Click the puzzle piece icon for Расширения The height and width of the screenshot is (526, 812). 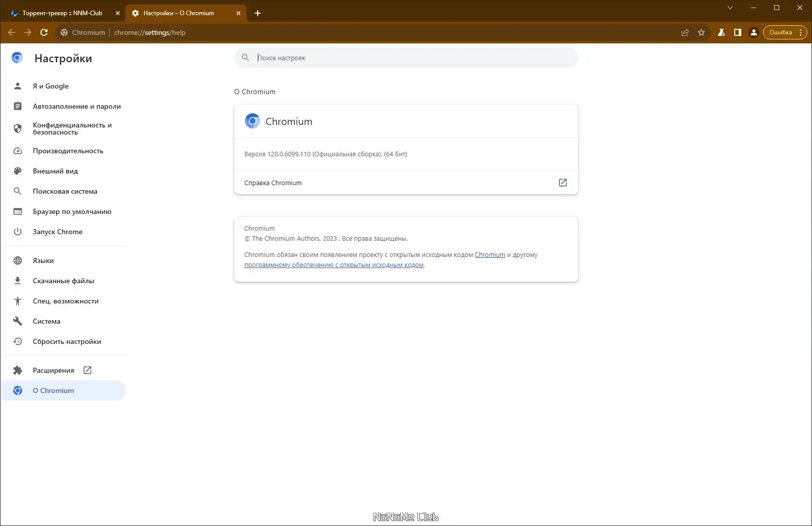click(x=18, y=370)
